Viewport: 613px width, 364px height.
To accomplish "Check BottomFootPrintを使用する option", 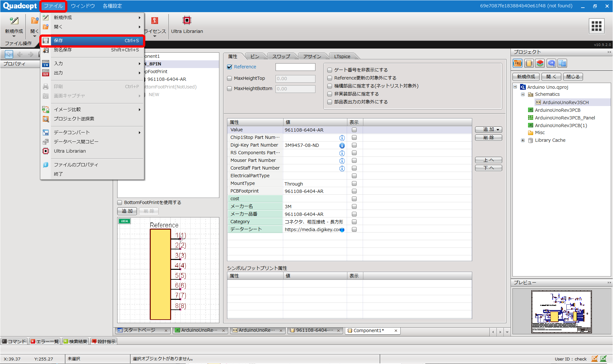I will tap(120, 202).
